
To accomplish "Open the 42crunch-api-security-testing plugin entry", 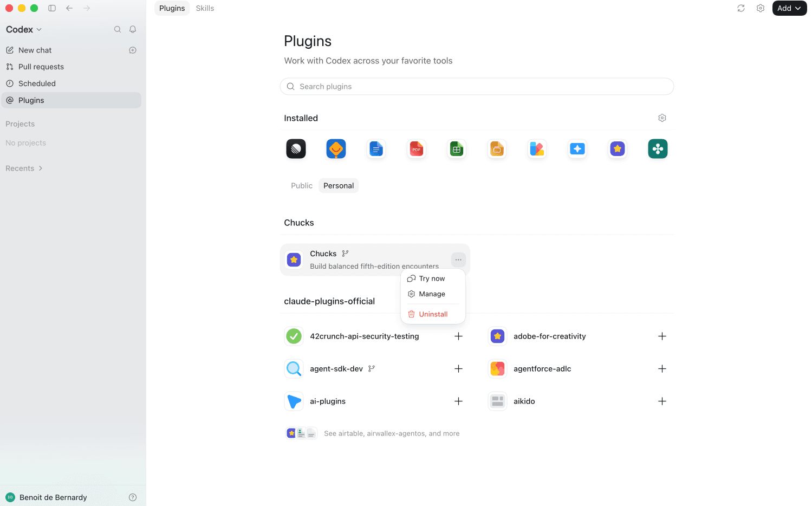I will coord(364,336).
